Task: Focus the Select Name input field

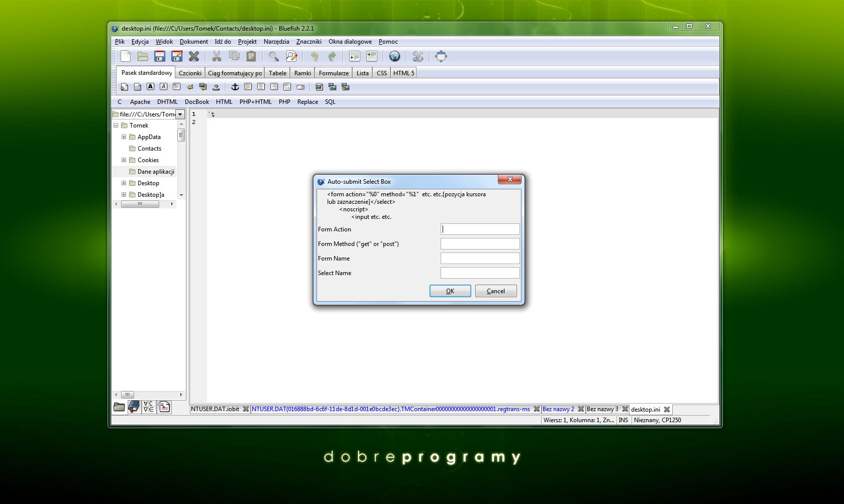Action: (x=480, y=273)
